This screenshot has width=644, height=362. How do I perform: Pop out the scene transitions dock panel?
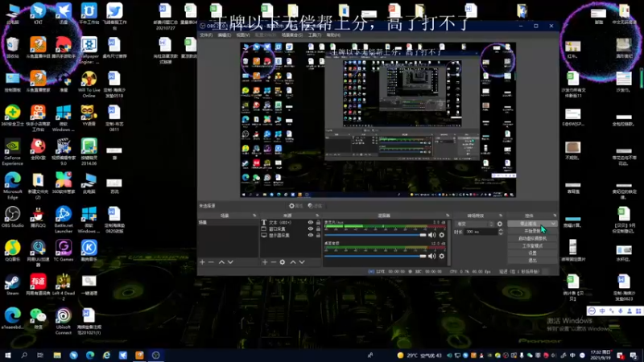(500, 216)
